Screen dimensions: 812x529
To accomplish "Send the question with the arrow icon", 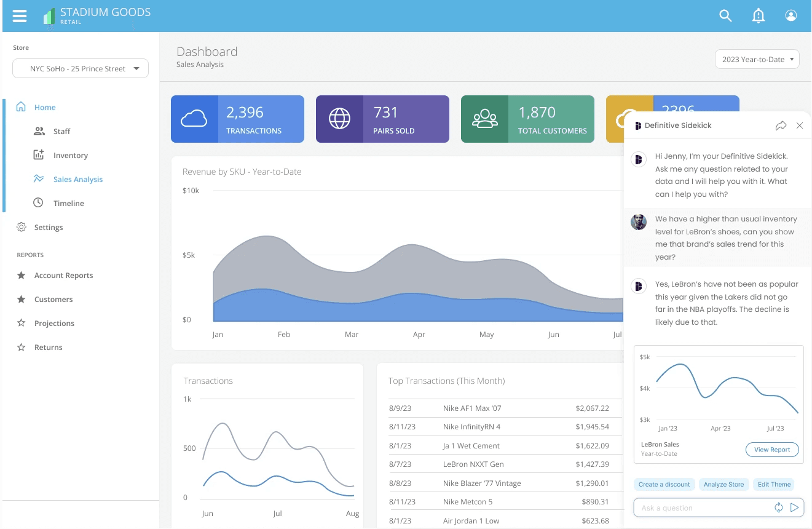I will (794, 507).
